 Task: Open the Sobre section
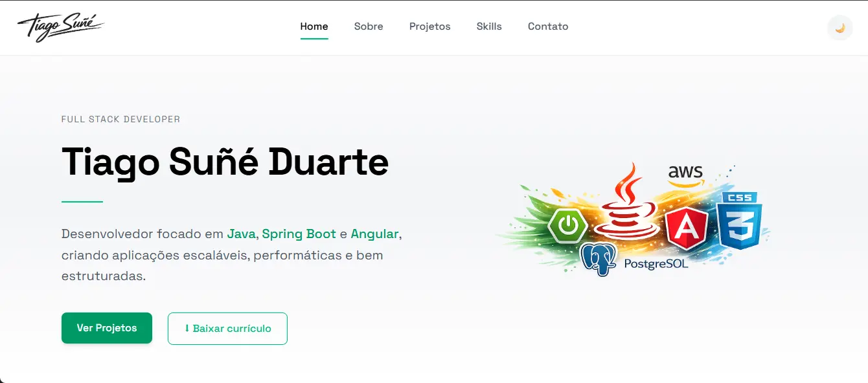point(369,27)
